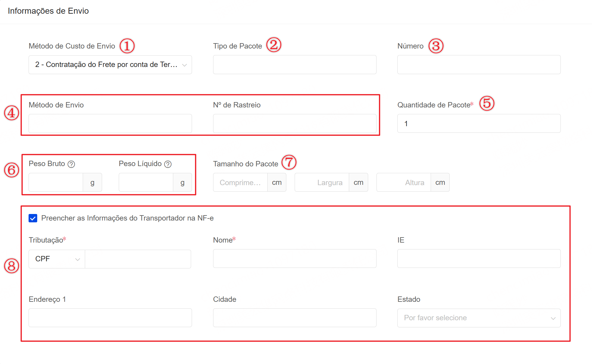Click the Peso Líquido weight input

146,182
